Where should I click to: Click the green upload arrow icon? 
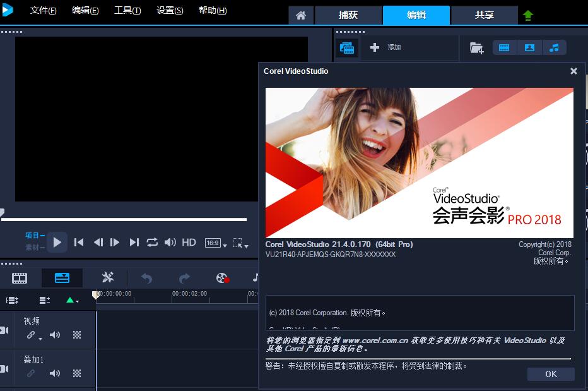click(x=528, y=15)
